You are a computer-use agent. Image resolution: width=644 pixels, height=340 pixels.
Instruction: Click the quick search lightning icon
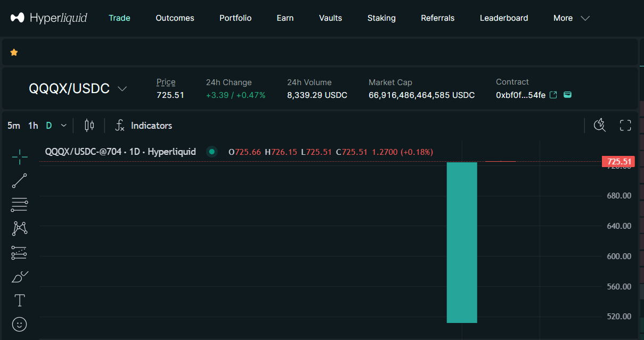pyautogui.click(x=600, y=126)
